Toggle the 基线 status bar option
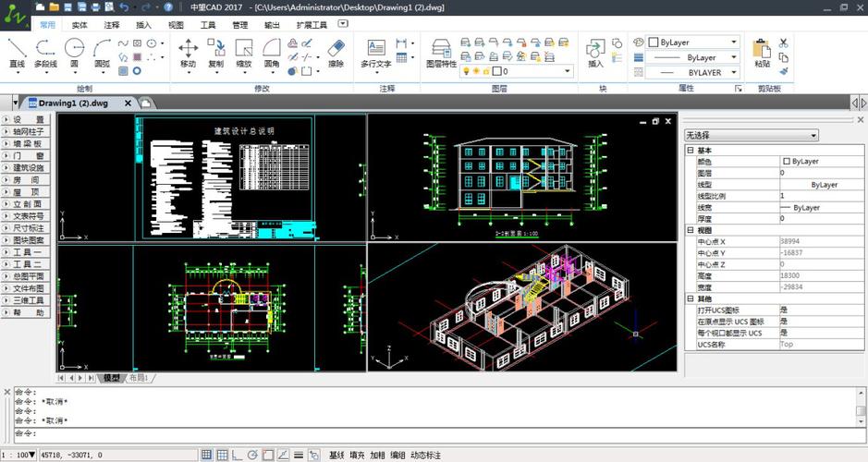 [336, 455]
